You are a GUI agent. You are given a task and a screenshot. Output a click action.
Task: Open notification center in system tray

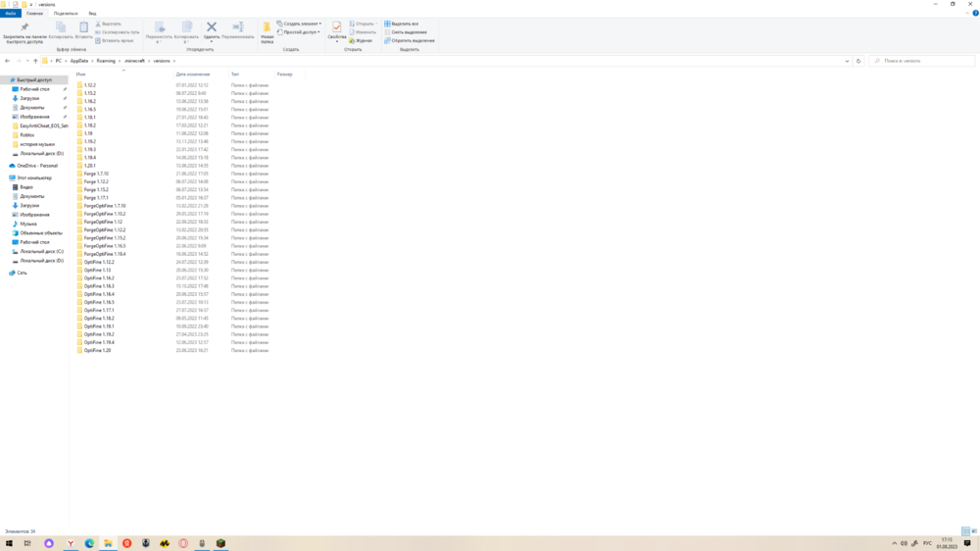(967, 543)
